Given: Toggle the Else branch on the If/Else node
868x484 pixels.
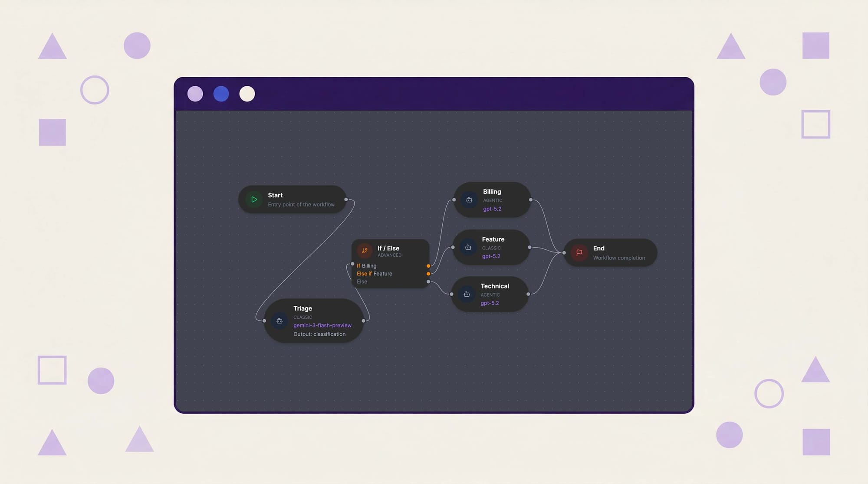Looking at the screenshot, I should click(362, 281).
